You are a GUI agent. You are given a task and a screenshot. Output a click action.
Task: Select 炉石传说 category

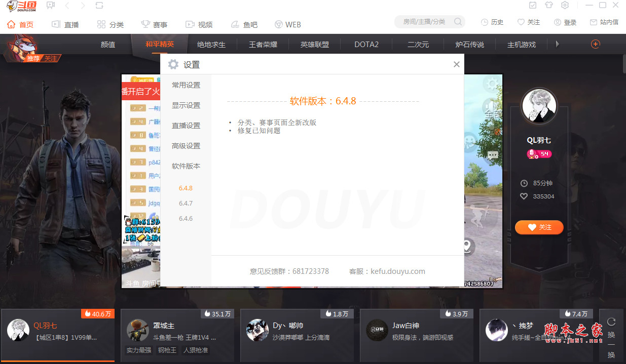pyautogui.click(x=470, y=45)
